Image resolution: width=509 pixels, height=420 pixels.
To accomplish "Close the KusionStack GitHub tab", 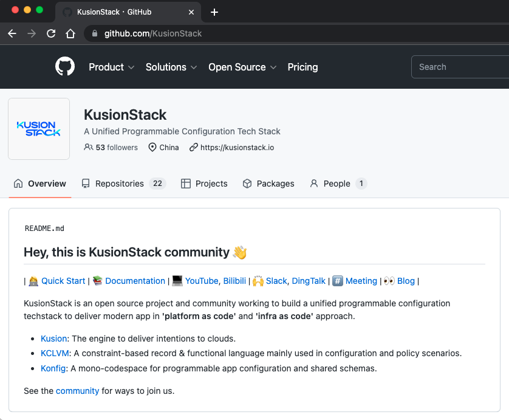I will point(192,12).
